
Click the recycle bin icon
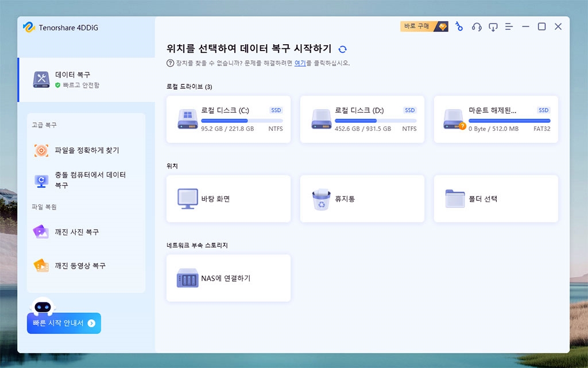pos(322,199)
